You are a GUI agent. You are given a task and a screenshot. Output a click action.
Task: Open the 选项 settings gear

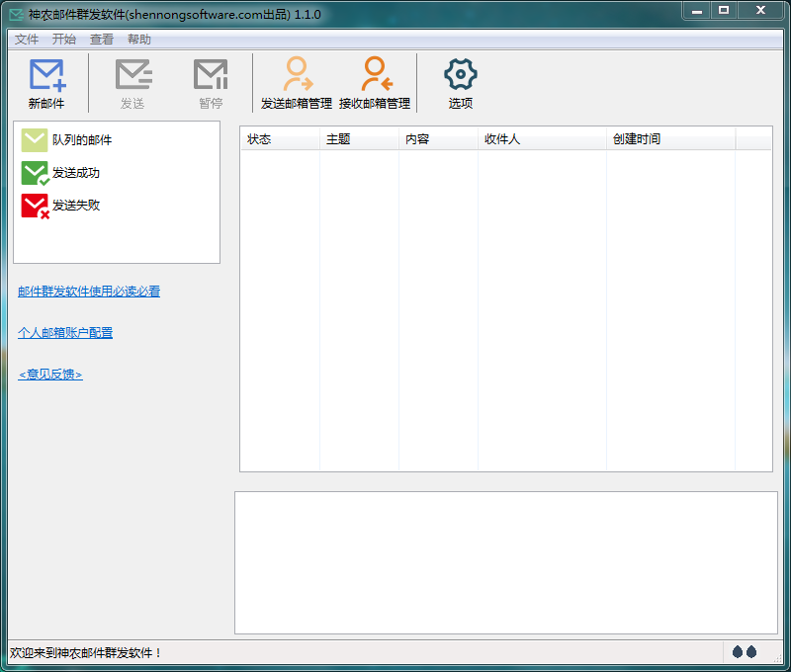[x=459, y=83]
